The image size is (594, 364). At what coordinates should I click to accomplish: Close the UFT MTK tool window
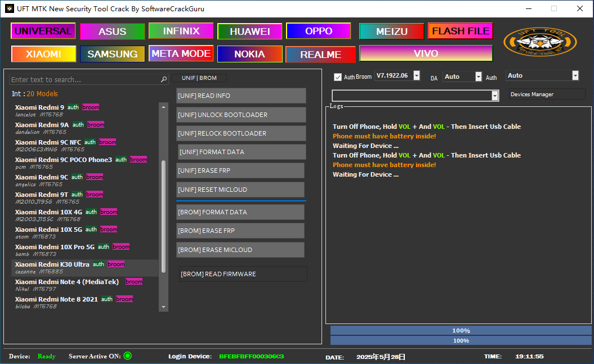(x=579, y=8)
